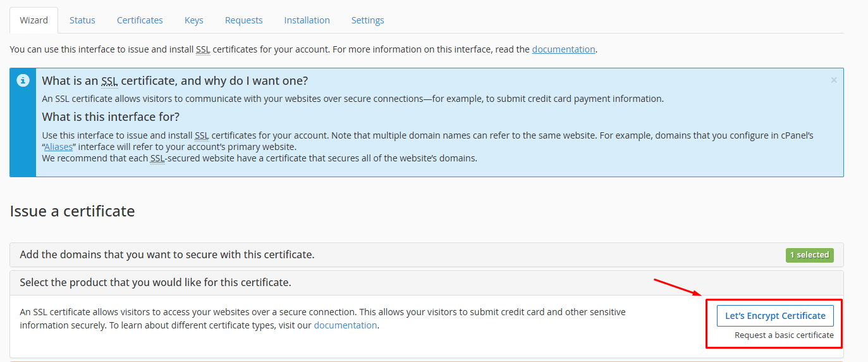Expand Select the product section header
This screenshot has height=362, width=868.
(427, 282)
